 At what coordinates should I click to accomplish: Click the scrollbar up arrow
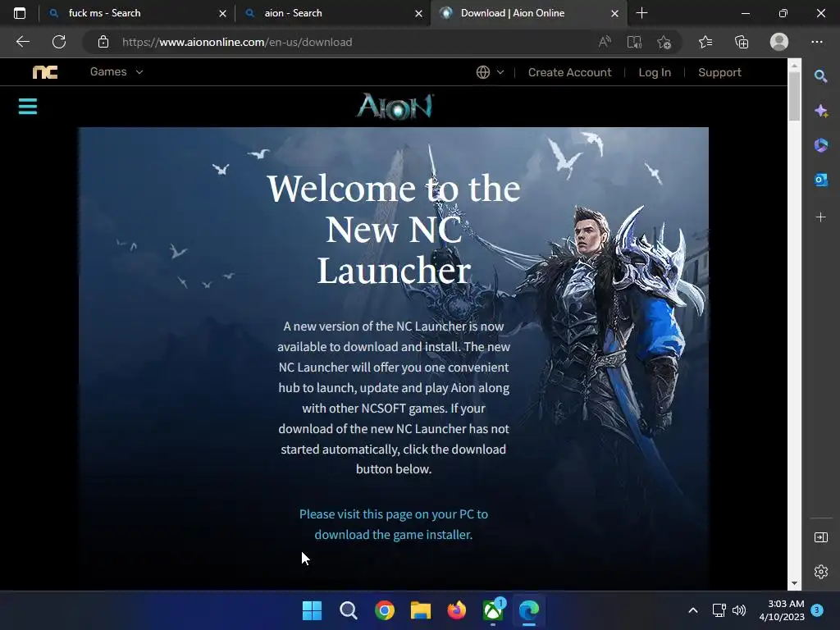click(x=794, y=66)
